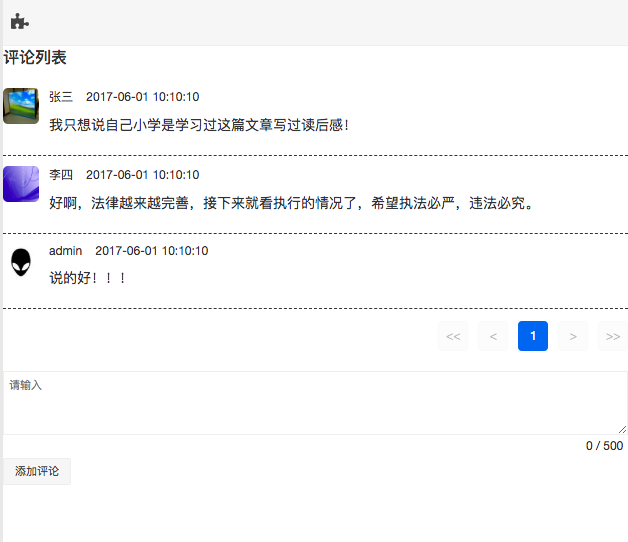
Task: Click 张三's landscape avatar image
Action: (x=21, y=106)
